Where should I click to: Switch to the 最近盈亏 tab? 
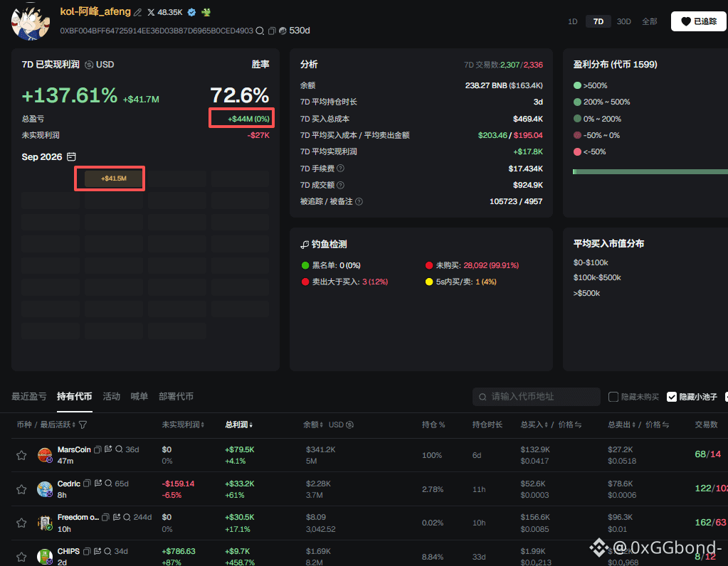(28, 396)
